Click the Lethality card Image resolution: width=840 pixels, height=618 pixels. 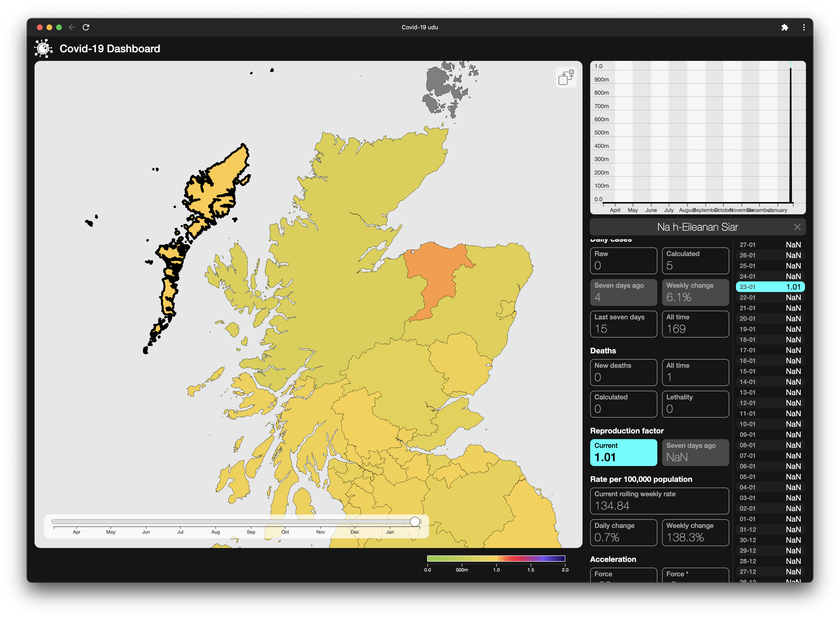(695, 404)
